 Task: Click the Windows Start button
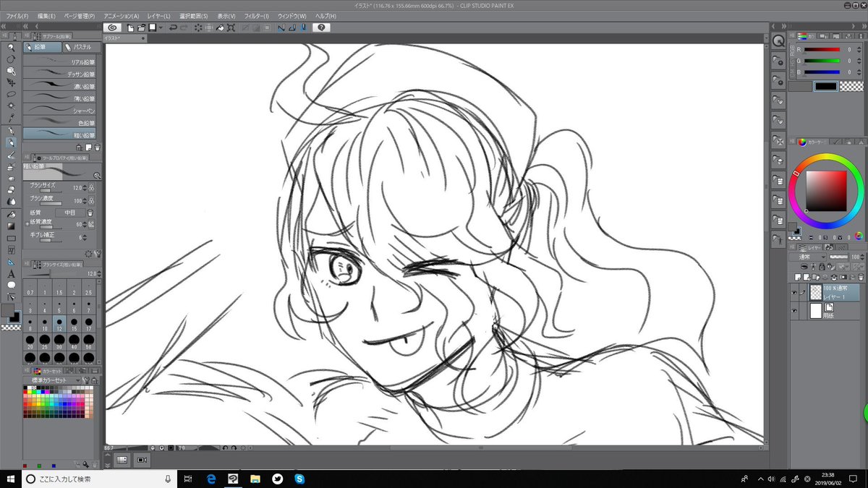coord(10,479)
